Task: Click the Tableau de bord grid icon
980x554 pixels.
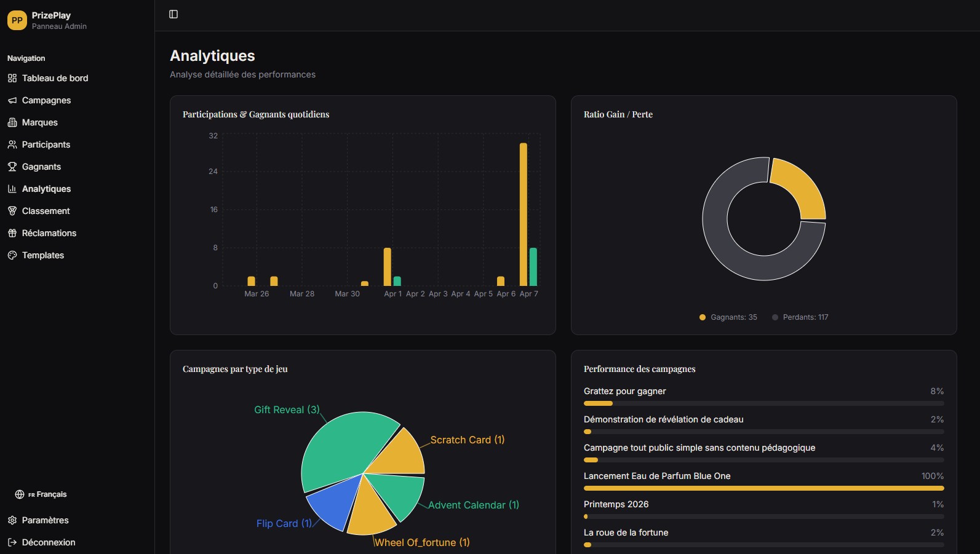Action: 12,78
